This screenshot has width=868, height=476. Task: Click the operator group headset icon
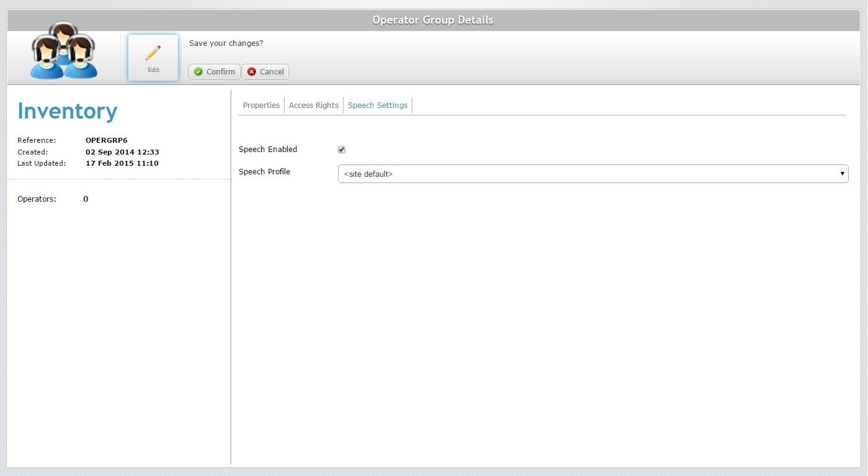pos(64,50)
